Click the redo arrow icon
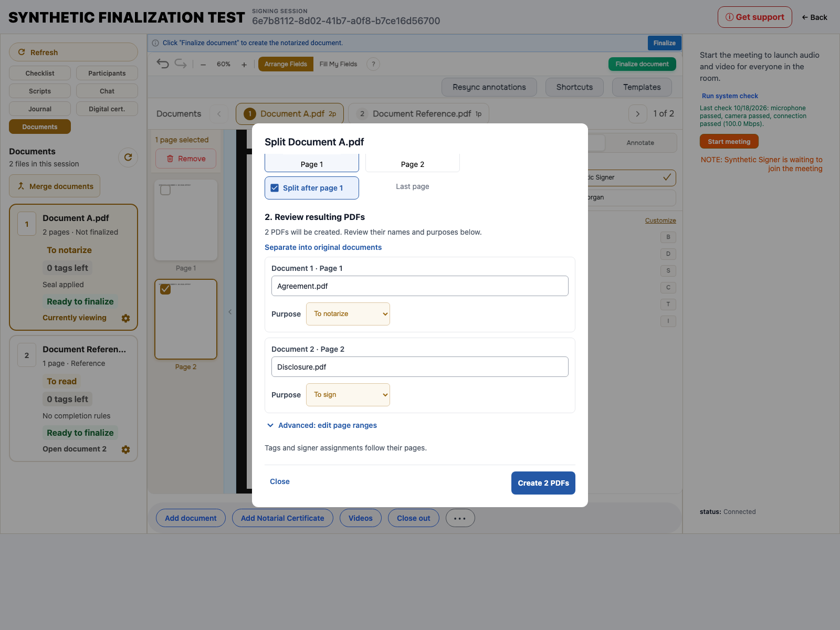Image resolution: width=840 pixels, height=630 pixels. point(181,64)
